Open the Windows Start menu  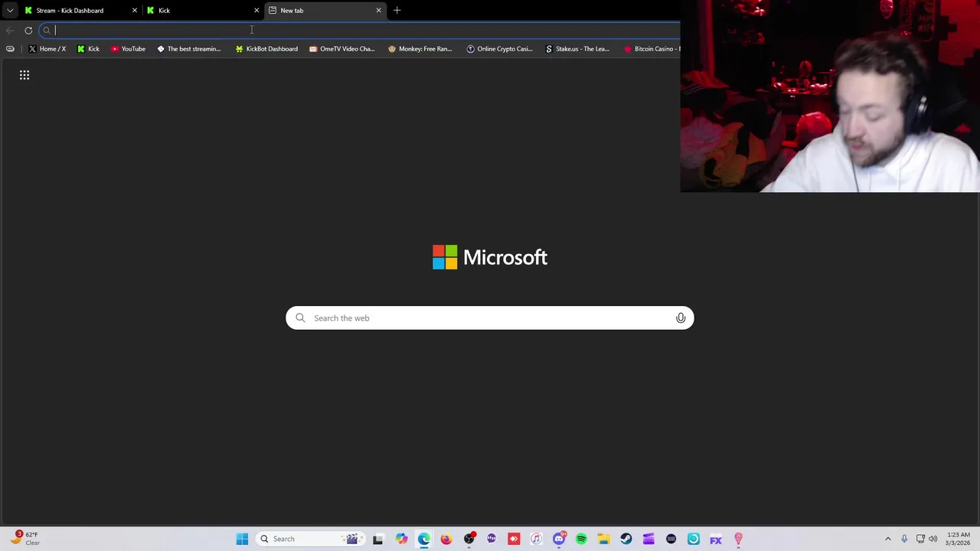click(x=242, y=539)
